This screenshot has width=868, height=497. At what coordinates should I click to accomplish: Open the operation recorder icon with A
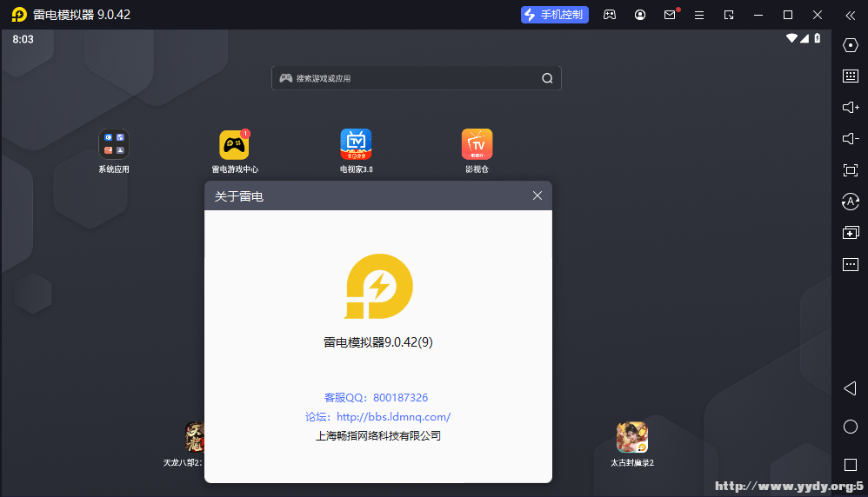[851, 202]
